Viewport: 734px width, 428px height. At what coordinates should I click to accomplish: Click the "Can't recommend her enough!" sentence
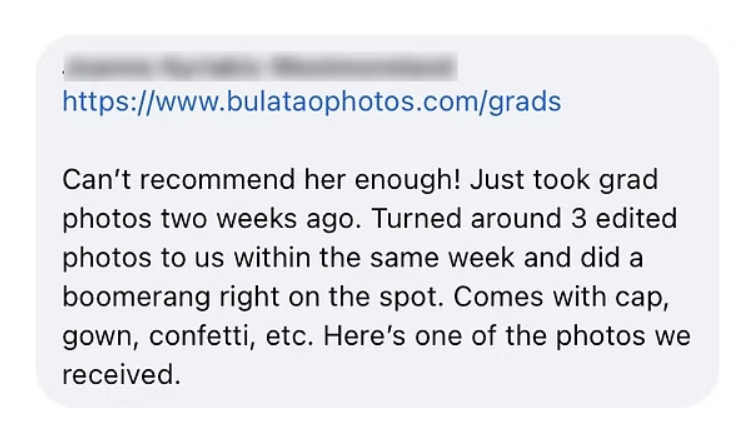click(262, 180)
